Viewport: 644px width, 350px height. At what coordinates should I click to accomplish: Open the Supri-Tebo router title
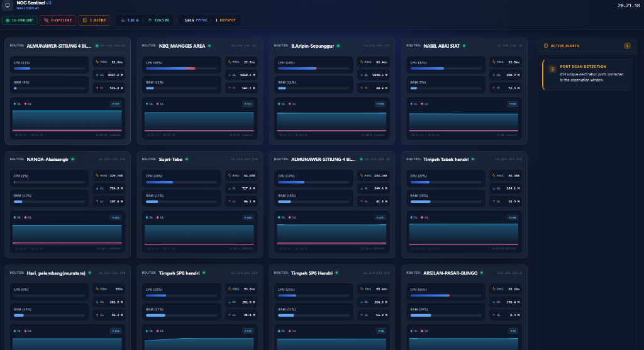click(170, 159)
